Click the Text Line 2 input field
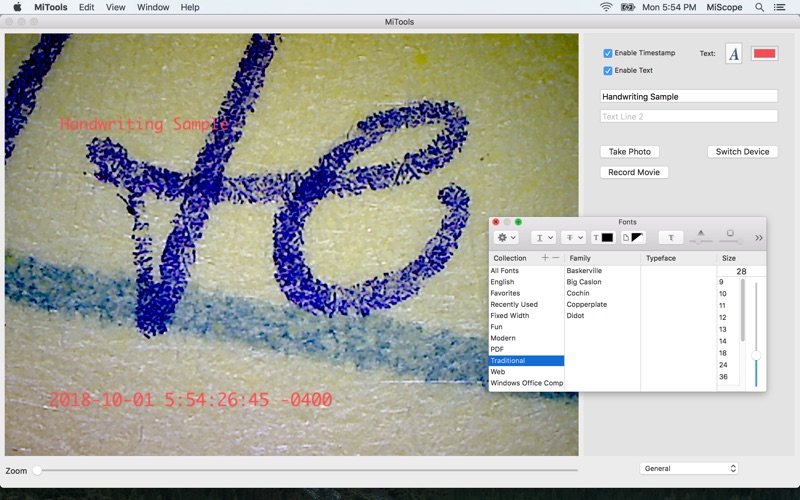This screenshot has width=800, height=500. coord(688,117)
